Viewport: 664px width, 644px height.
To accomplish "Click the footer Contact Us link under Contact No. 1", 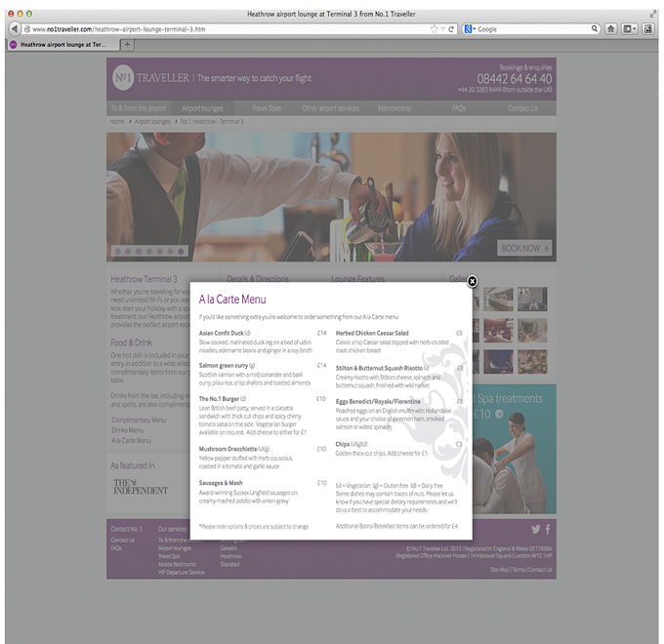I will point(122,540).
